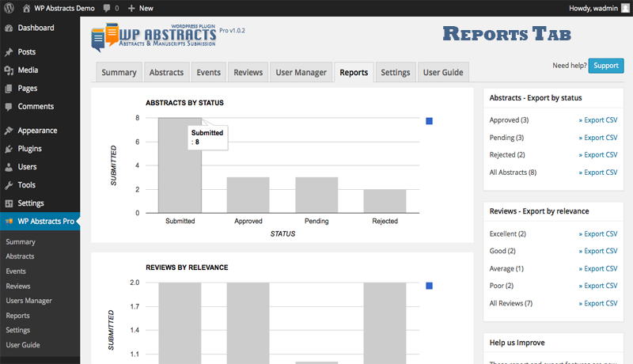Open the Events tab
The height and width of the screenshot is (364, 633).
tap(209, 72)
